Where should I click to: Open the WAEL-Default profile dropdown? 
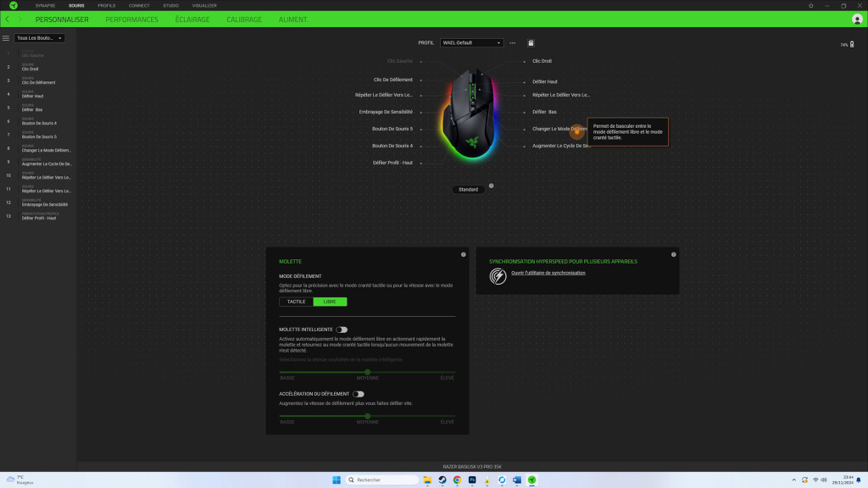(471, 42)
